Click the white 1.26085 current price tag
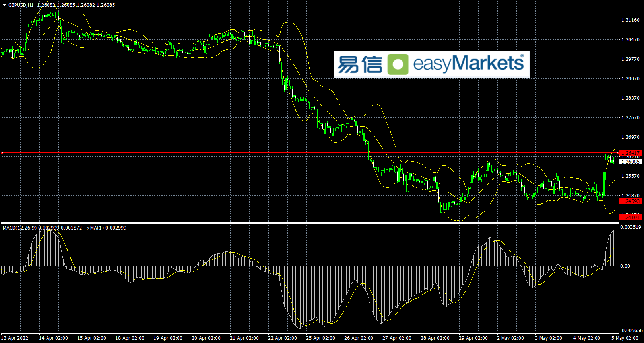644x343 pixels. pos(630,162)
